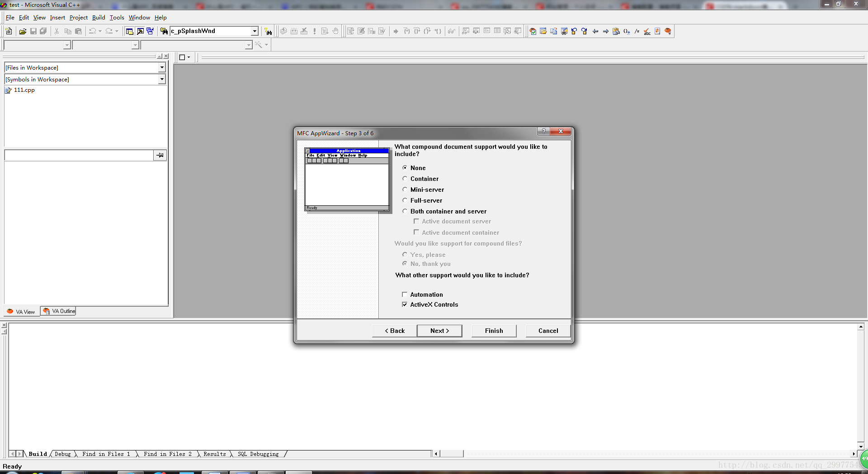Select Both container and server option
Viewport: 868px width, 474px height.
coord(405,211)
